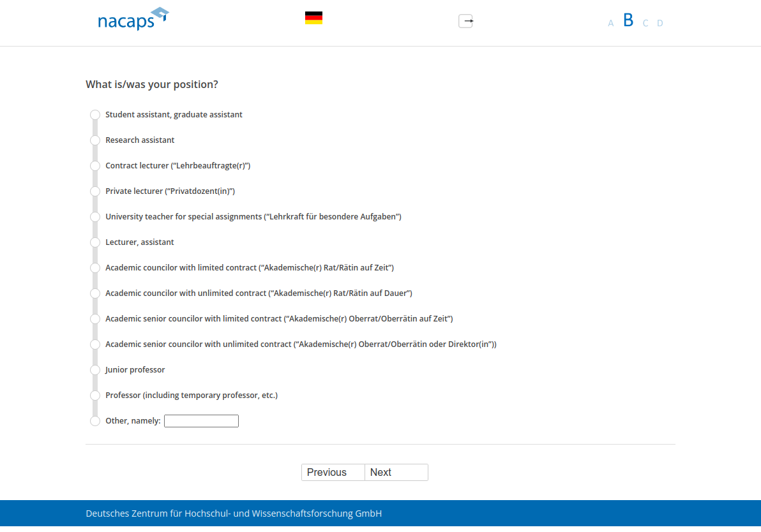Screen dimensions: 761x532
Task: Pick Private lecturer (Privatdozent) option
Action: tap(95, 191)
